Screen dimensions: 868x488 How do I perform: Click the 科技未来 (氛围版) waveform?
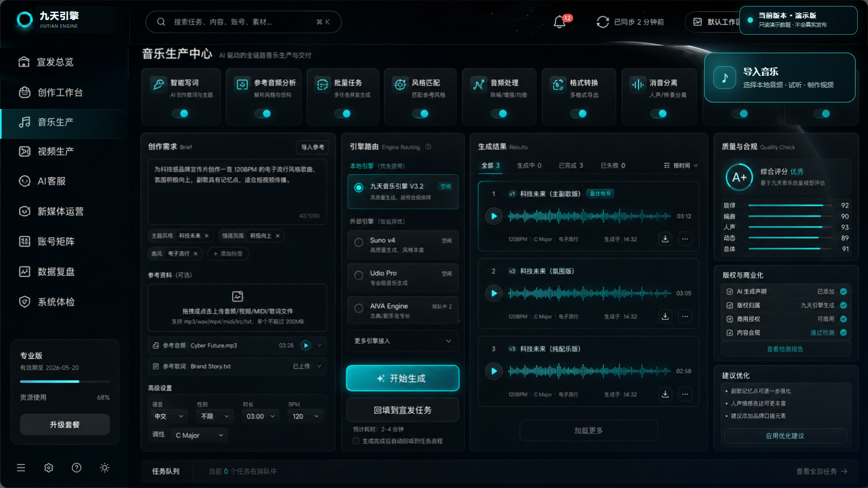tap(589, 293)
